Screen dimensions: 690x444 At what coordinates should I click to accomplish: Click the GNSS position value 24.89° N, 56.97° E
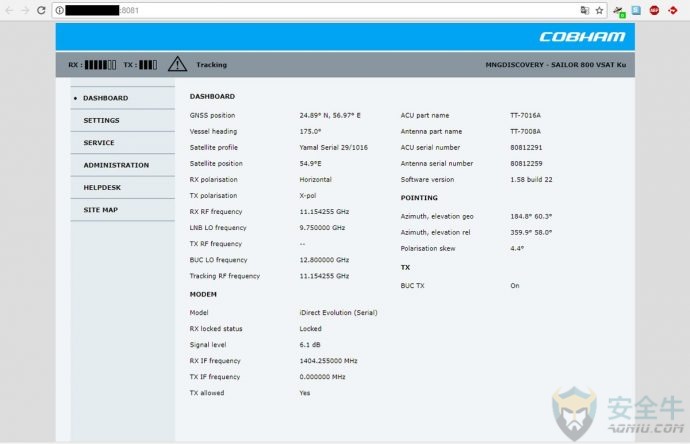click(x=330, y=115)
